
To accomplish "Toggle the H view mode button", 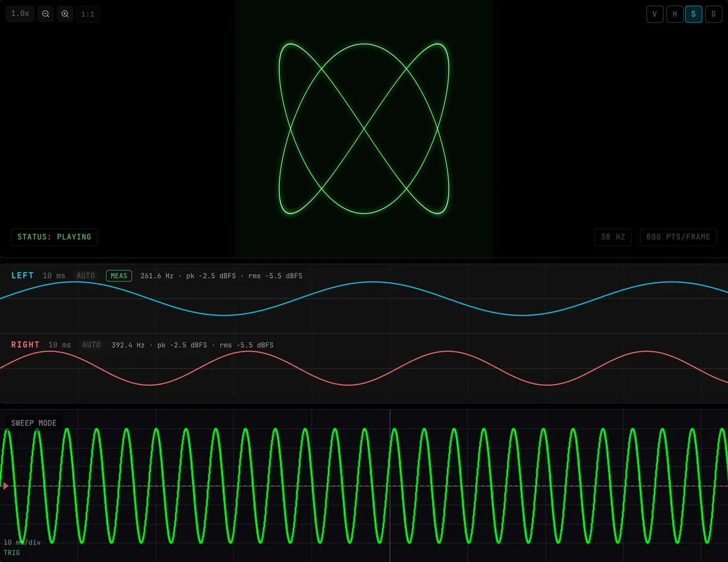I will point(675,14).
